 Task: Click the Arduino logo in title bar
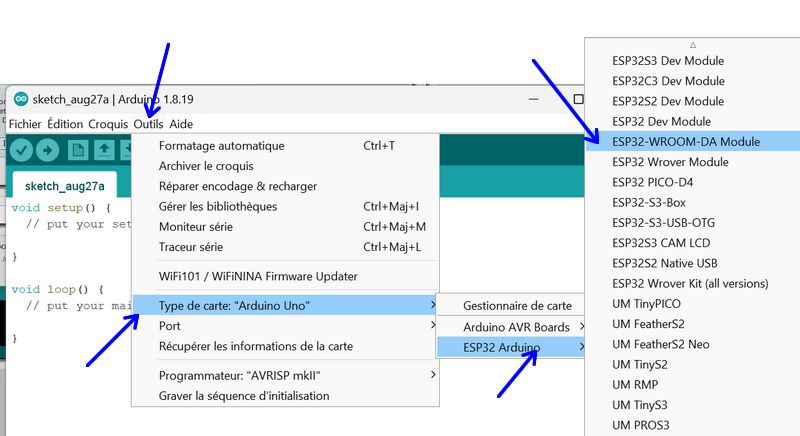coord(21,99)
